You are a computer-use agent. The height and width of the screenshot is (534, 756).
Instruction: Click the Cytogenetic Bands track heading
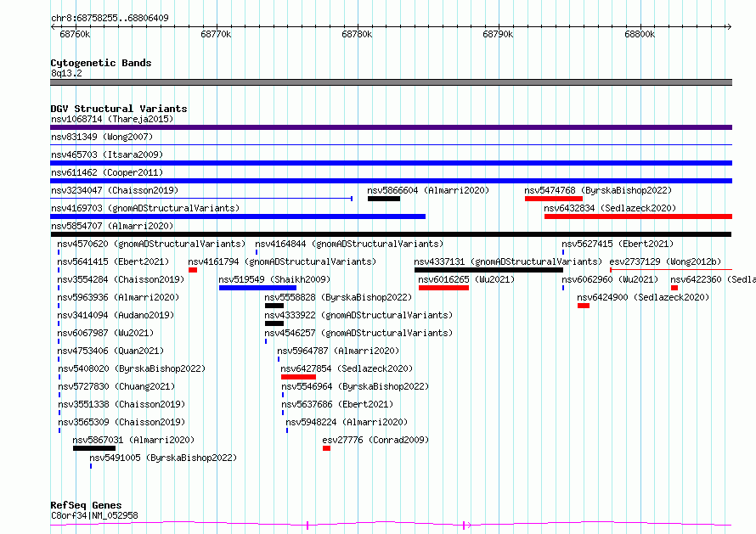[x=101, y=63]
